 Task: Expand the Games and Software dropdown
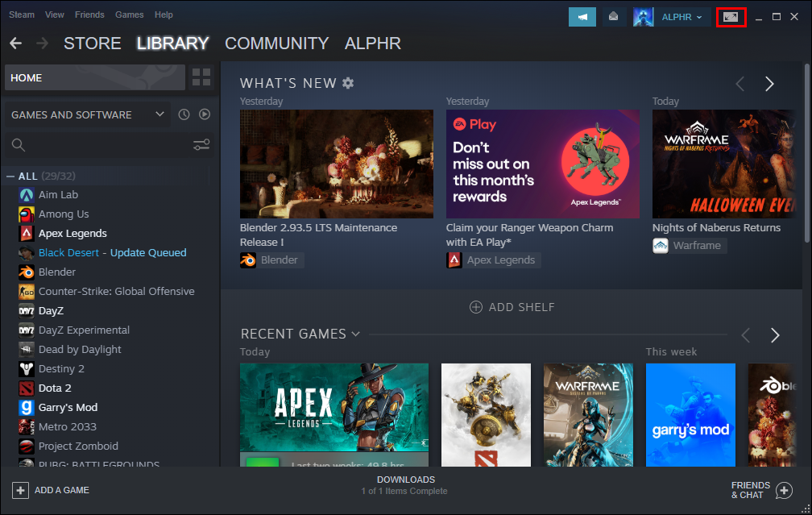[88, 114]
